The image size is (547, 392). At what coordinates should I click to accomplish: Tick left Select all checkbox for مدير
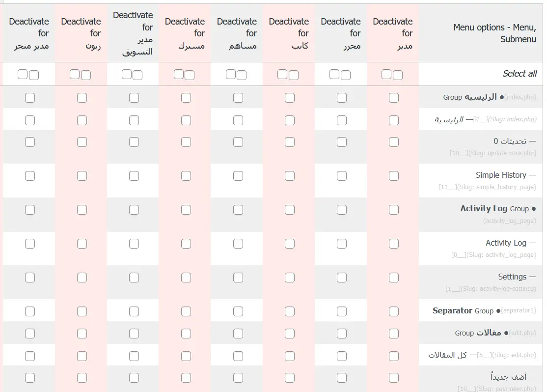pos(386,74)
